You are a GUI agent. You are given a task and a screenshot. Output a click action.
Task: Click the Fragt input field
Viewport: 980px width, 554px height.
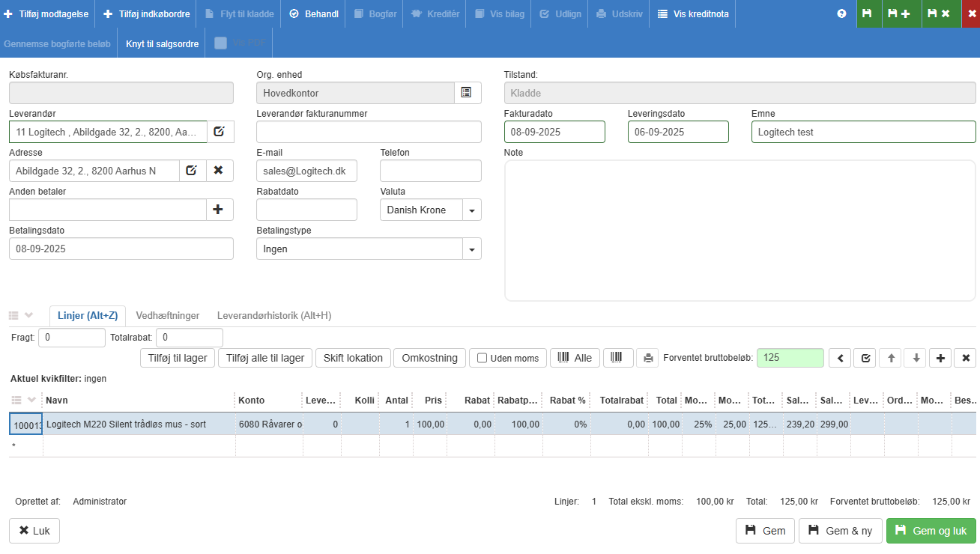pyautogui.click(x=72, y=338)
